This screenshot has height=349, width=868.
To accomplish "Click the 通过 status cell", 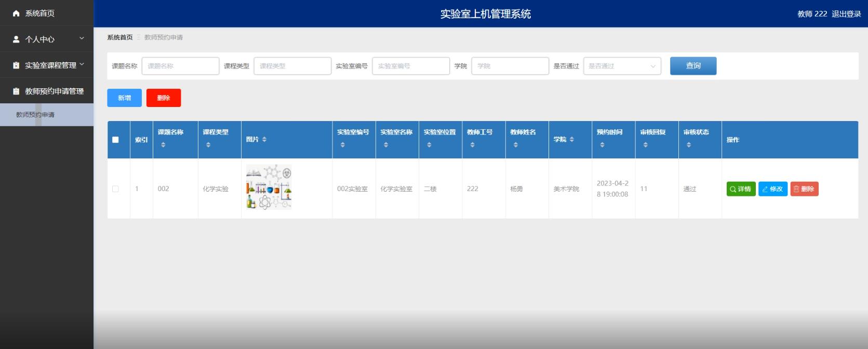I will (x=689, y=189).
